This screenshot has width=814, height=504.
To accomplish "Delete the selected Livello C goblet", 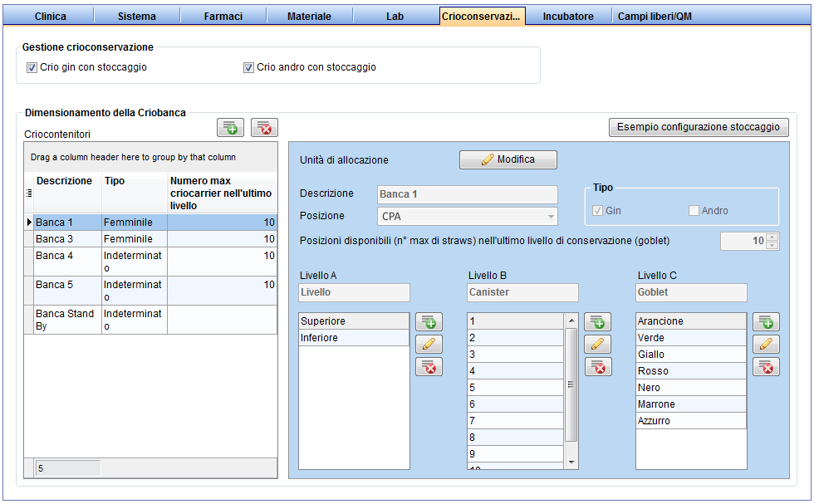I will (x=766, y=367).
